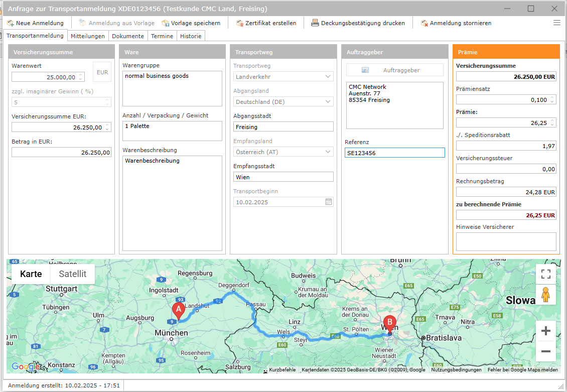Click Anmeldung stornieren in the toolbar
The image size is (567, 392).
[x=456, y=23]
